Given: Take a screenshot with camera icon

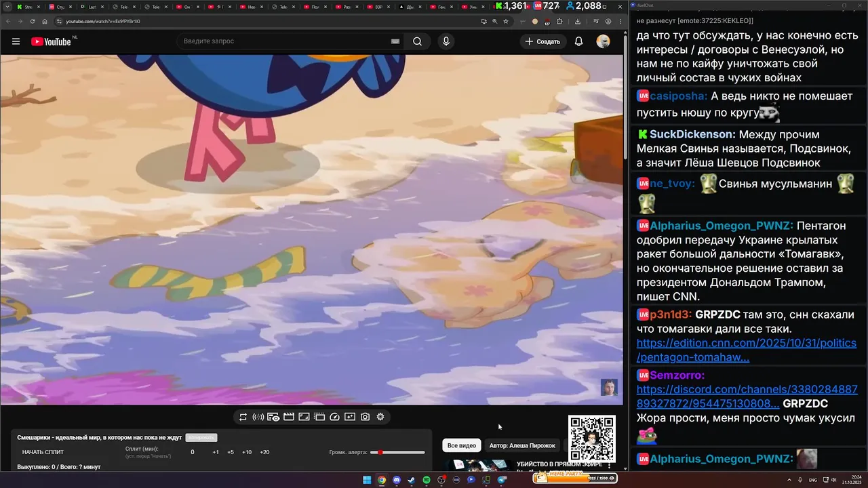Looking at the screenshot, I should pyautogui.click(x=366, y=417).
